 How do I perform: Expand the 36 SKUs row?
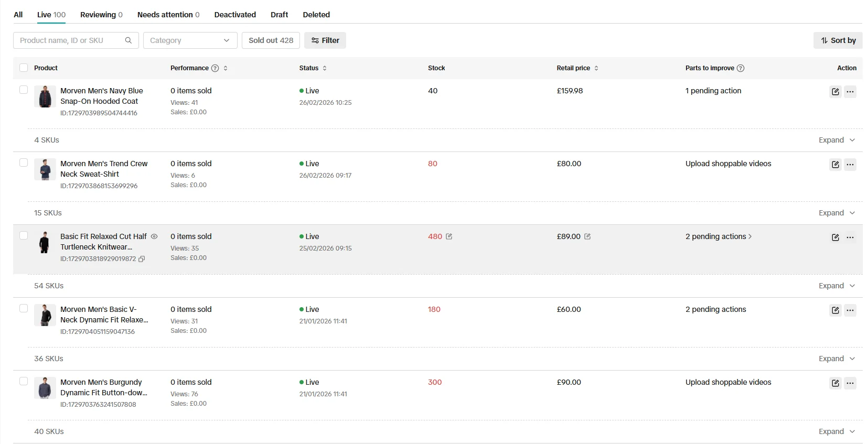837,359
